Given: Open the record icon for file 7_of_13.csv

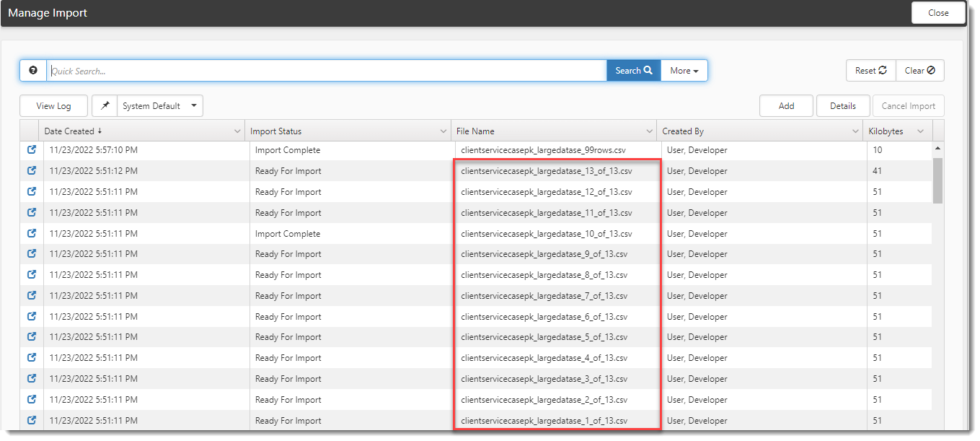Looking at the screenshot, I should (32, 296).
